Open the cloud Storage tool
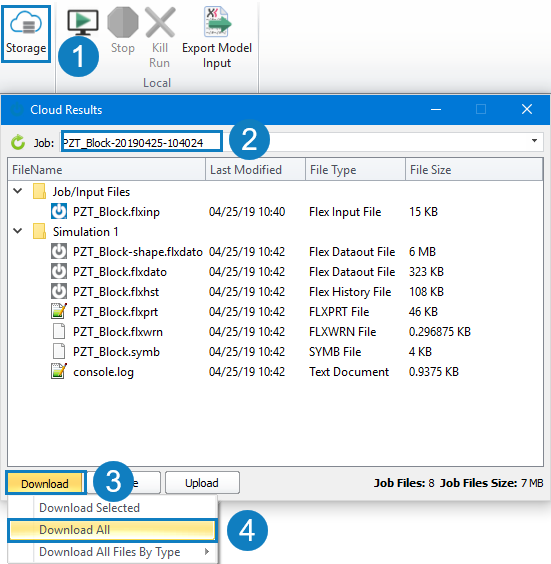The width and height of the screenshot is (551, 564). pyautogui.click(x=26, y=34)
